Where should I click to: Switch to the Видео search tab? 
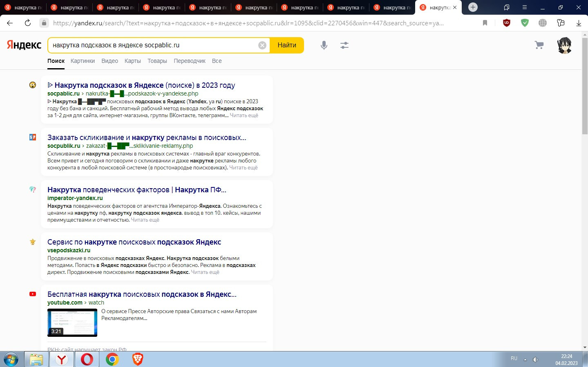point(110,61)
